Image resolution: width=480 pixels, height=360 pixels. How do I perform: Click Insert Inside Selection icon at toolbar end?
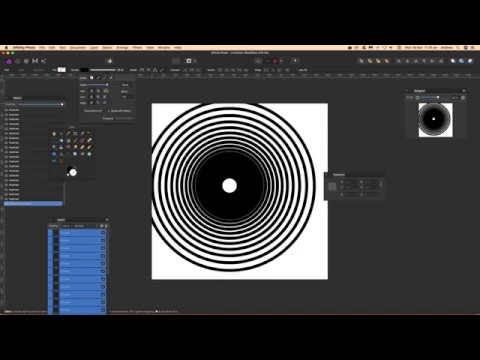pyautogui.click(x=470, y=61)
